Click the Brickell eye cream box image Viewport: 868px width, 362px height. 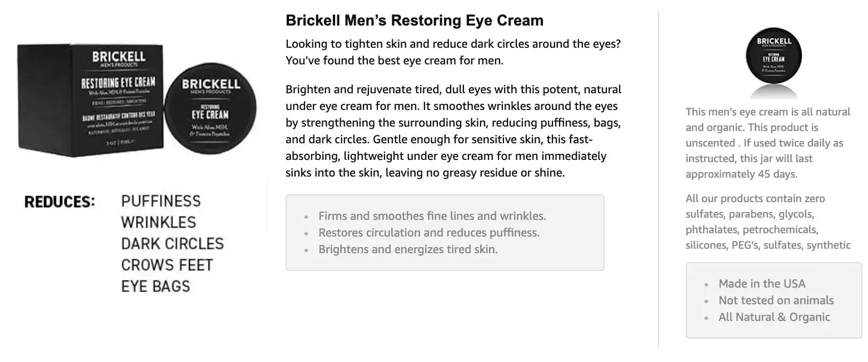click(x=89, y=100)
